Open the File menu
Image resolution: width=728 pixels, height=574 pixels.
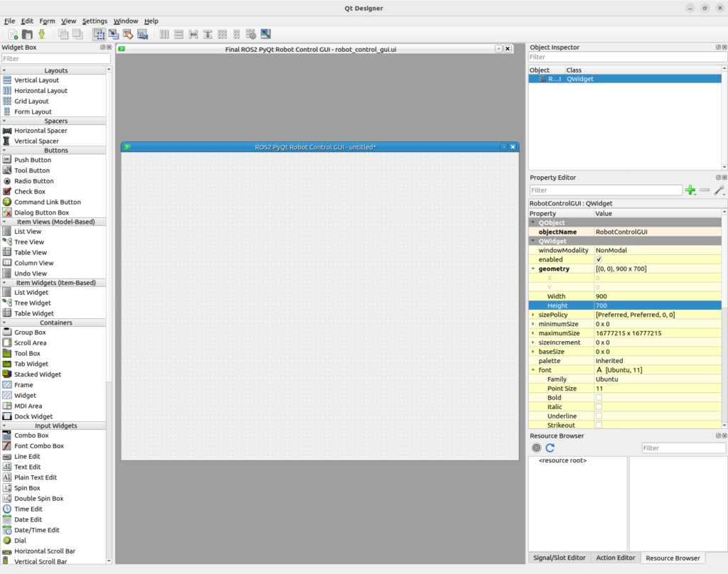pyautogui.click(x=9, y=21)
